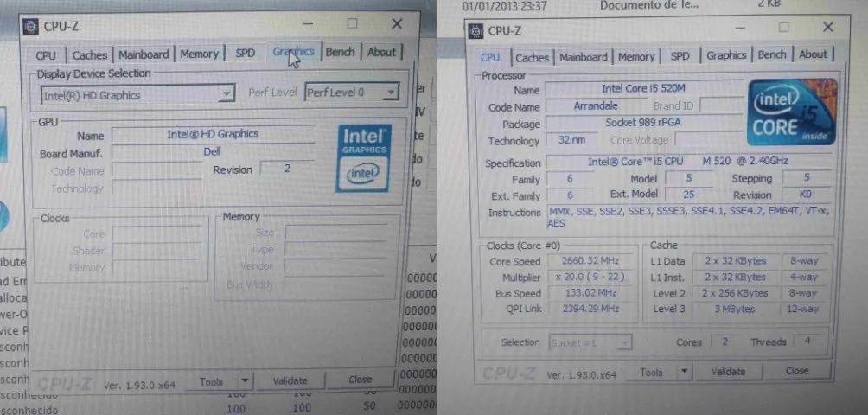
Task: Click Instructions list MMX, SSE, SSE2 text
Action: pos(689,217)
